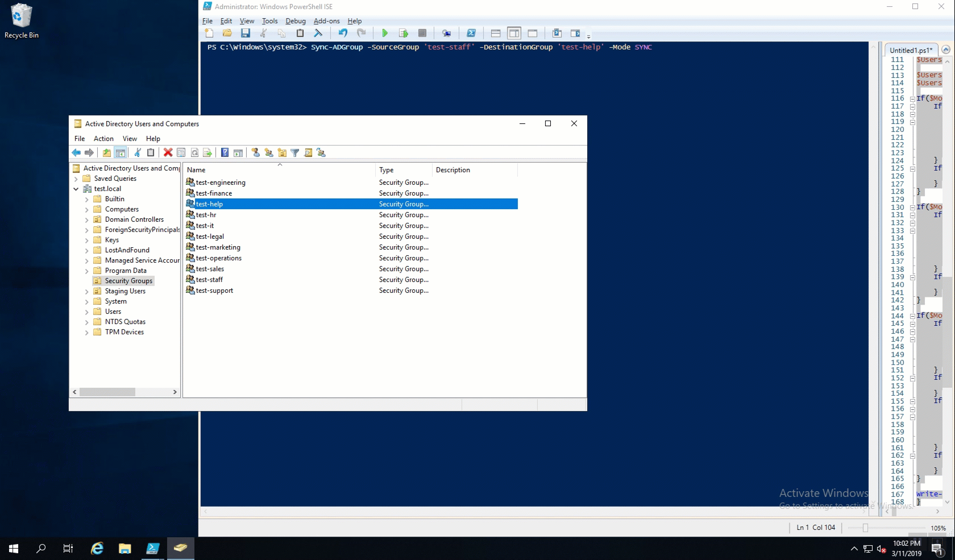Screen dimensions: 955x560
Task: Collapse the test.local domain node
Action: point(76,189)
